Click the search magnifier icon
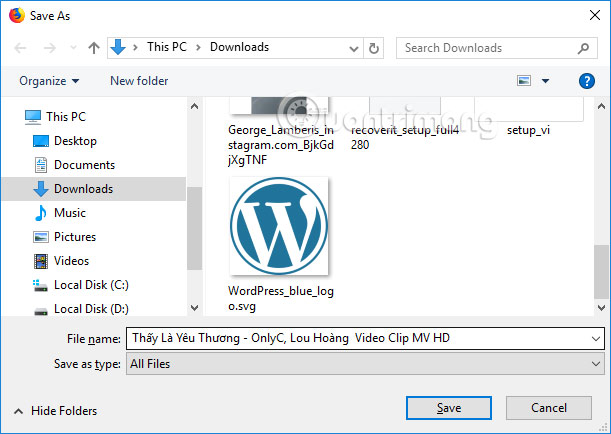This screenshot has width=611, height=434. pyautogui.click(x=583, y=48)
